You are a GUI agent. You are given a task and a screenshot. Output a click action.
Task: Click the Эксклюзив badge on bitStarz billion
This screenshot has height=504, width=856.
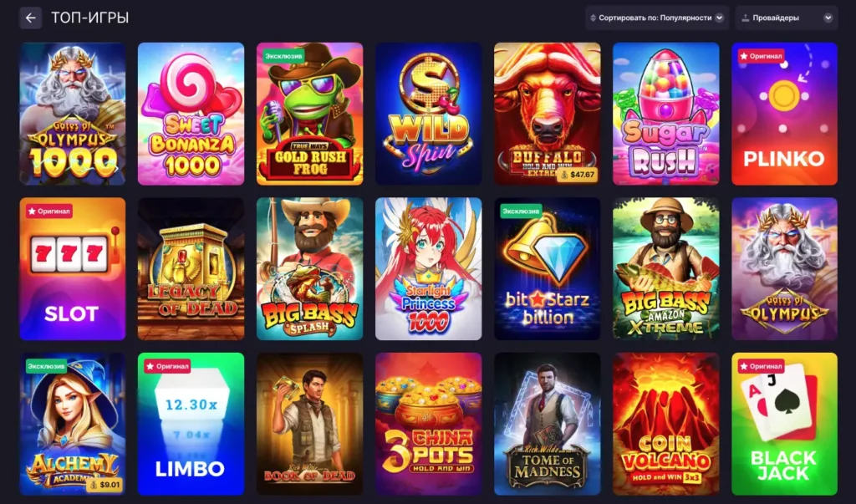(521, 211)
